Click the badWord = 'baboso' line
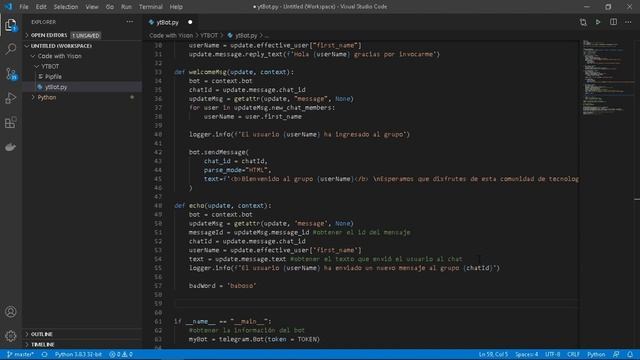This screenshot has width=640, height=360. pos(222,286)
